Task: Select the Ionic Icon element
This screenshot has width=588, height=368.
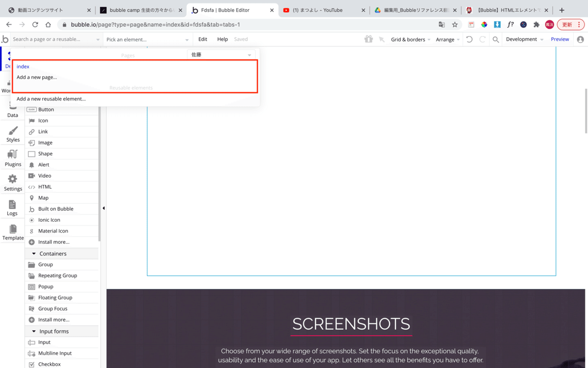Action: [62, 220]
